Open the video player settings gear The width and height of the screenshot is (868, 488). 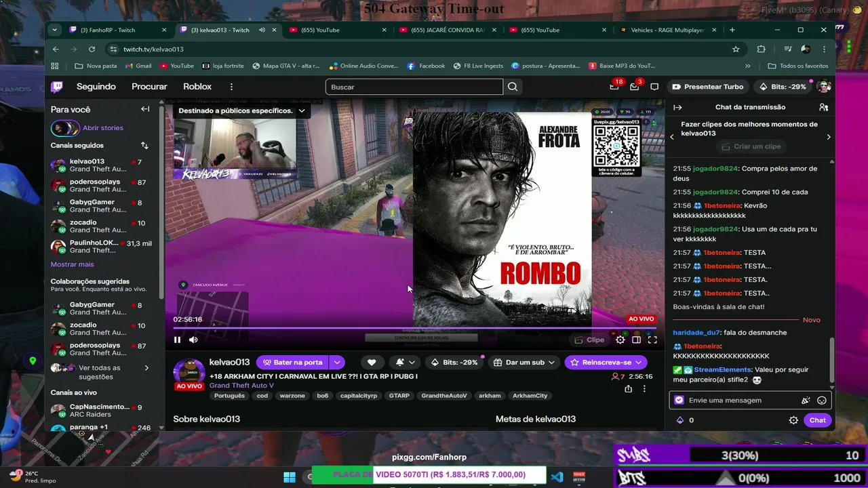pyautogui.click(x=620, y=340)
